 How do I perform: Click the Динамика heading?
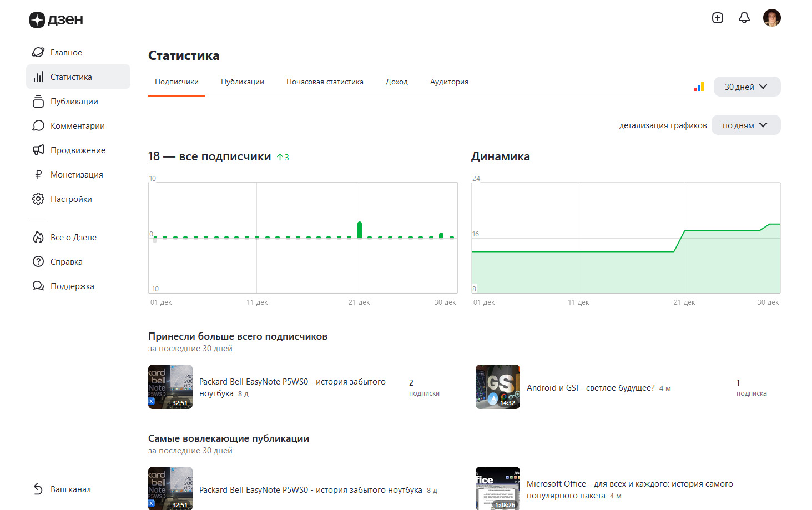tap(501, 156)
